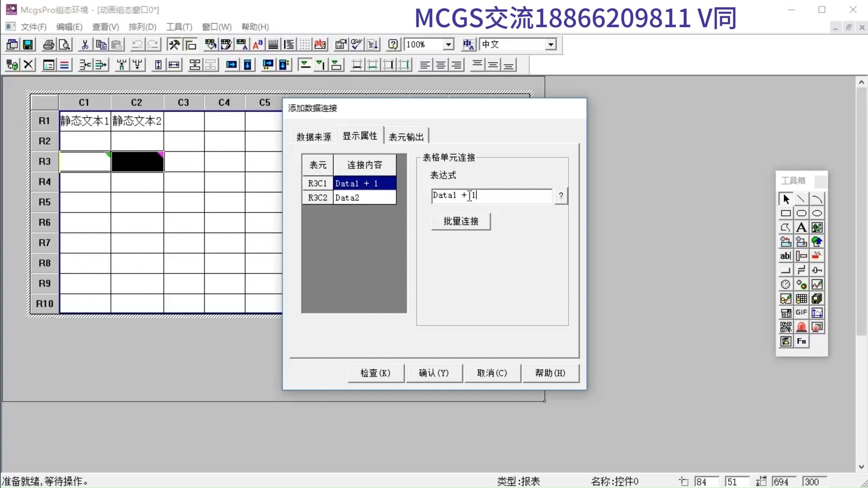The image size is (868, 488).
Task: Select the red alarm light tool
Action: [x=801, y=327]
